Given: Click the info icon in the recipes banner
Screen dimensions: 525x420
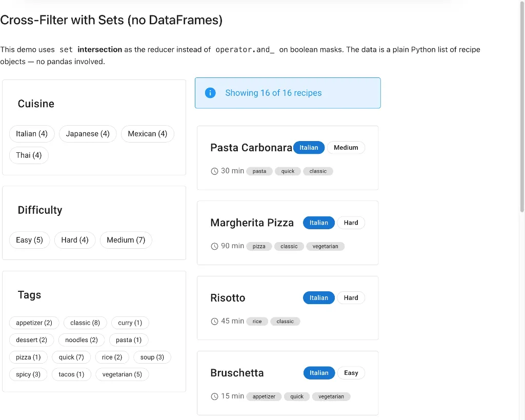Looking at the screenshot, I should pyautogui.click(x=210, y=93).
